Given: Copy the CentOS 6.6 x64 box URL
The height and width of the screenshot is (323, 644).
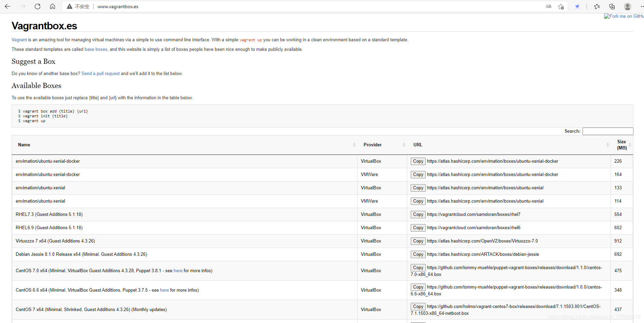Looking at the screenshot, I should (418, 287).
